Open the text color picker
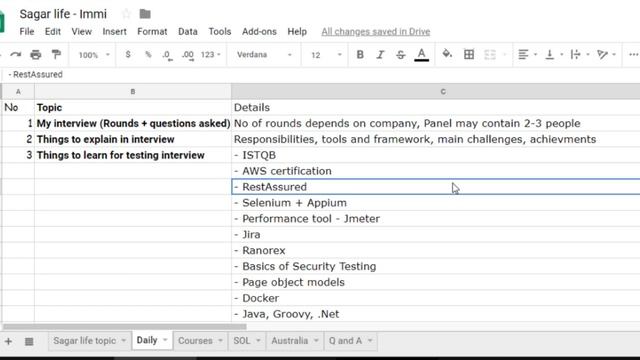This screenshot has width=640, height=360. pos(422,54)
